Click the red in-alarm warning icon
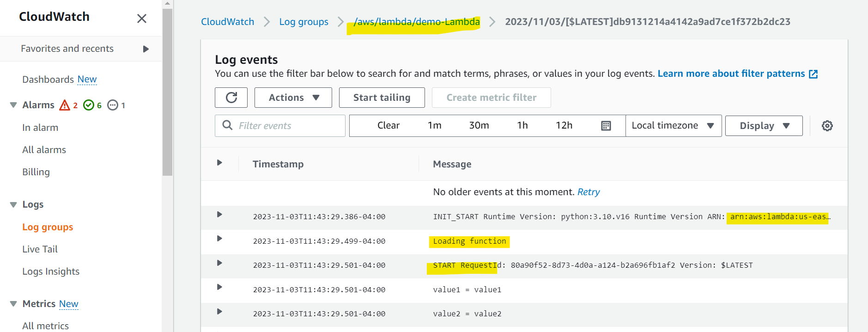Image resolution: width=868 pixels, height=332 pixels. coord(65,105)
